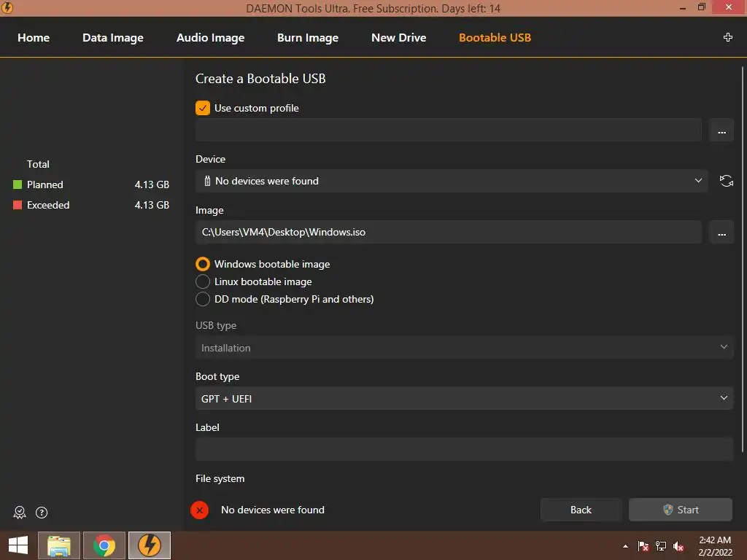Launch Google Chrome from the taskbar
This screenshot has width=747, height=560.
coord(104,545)
